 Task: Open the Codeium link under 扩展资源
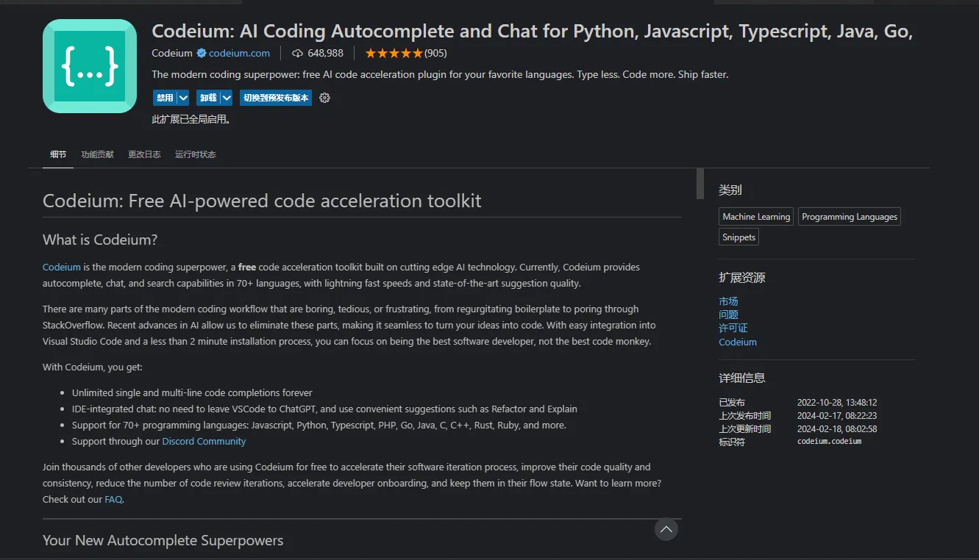738,342
